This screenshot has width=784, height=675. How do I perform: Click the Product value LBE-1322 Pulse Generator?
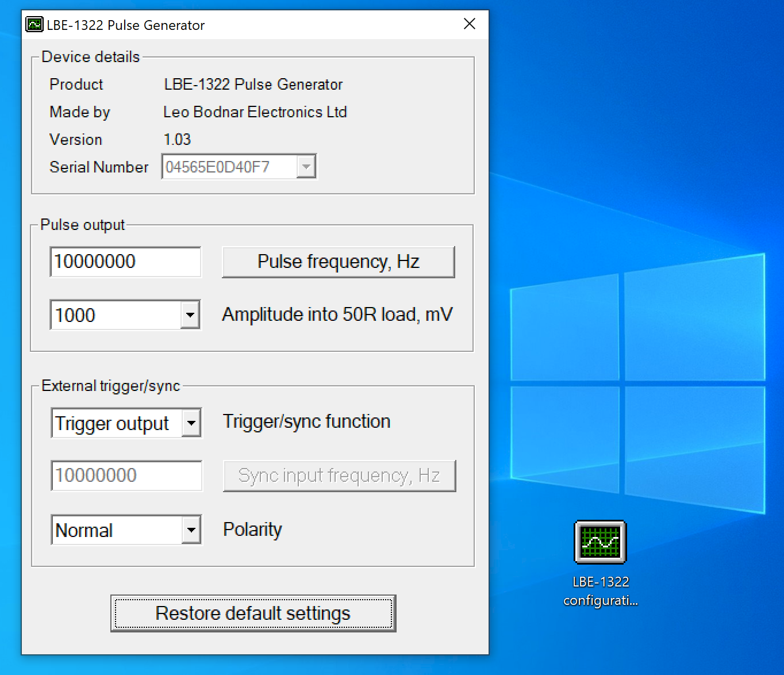pos(253,85)
